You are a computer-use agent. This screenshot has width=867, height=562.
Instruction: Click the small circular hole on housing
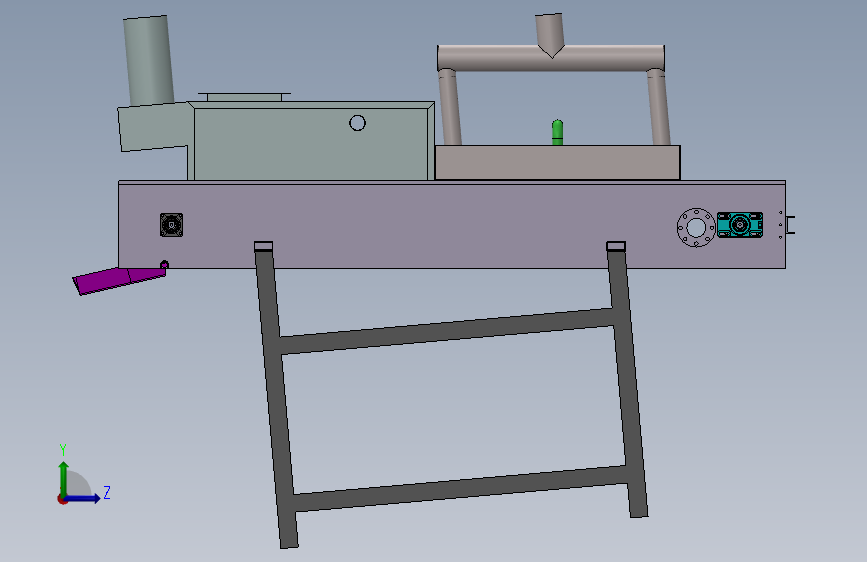[x=357, y=123]
